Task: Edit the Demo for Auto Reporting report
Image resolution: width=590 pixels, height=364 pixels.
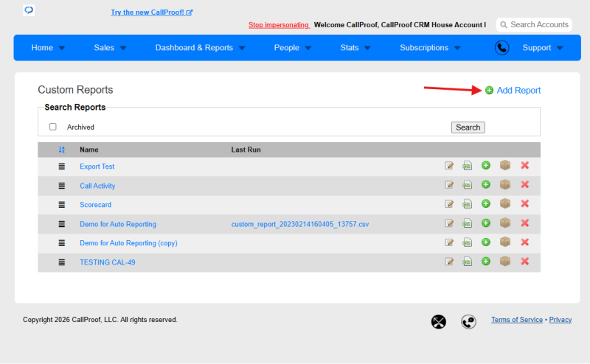Action: click(x=449, y=223)
